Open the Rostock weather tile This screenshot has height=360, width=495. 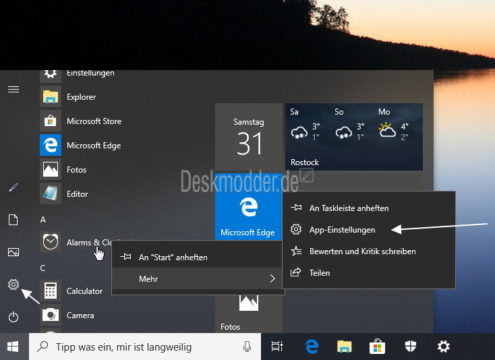tap(354, 137)
